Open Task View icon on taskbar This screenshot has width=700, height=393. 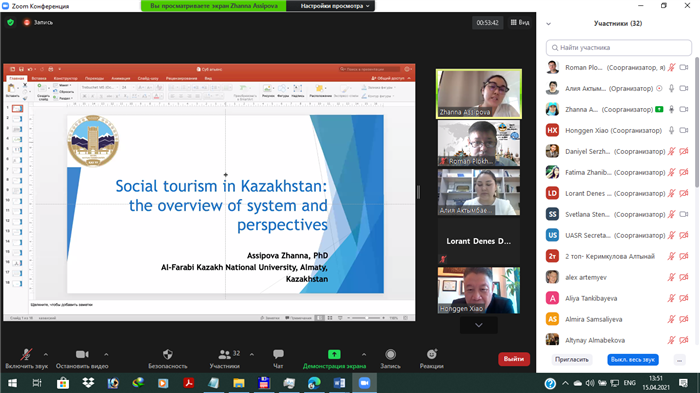coord(37,383)
